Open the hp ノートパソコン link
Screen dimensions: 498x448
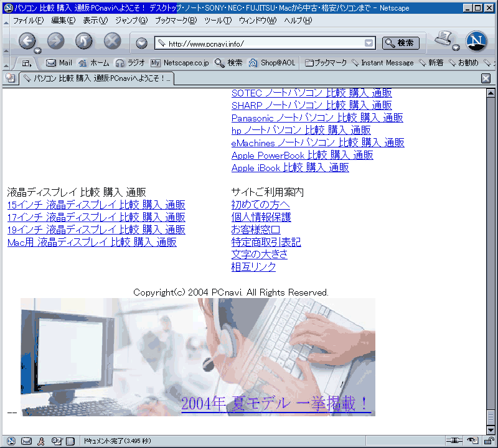(301, 130)
